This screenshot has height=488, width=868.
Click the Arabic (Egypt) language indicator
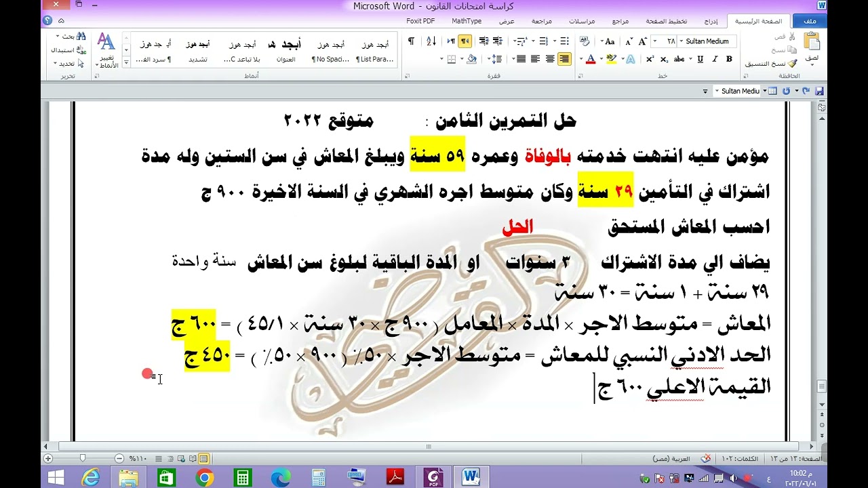click(671, 459)
